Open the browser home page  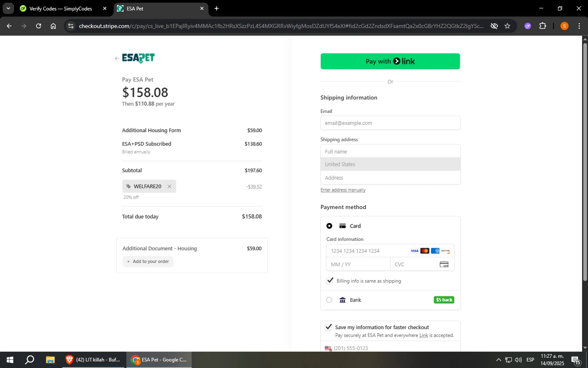(53, 26)
